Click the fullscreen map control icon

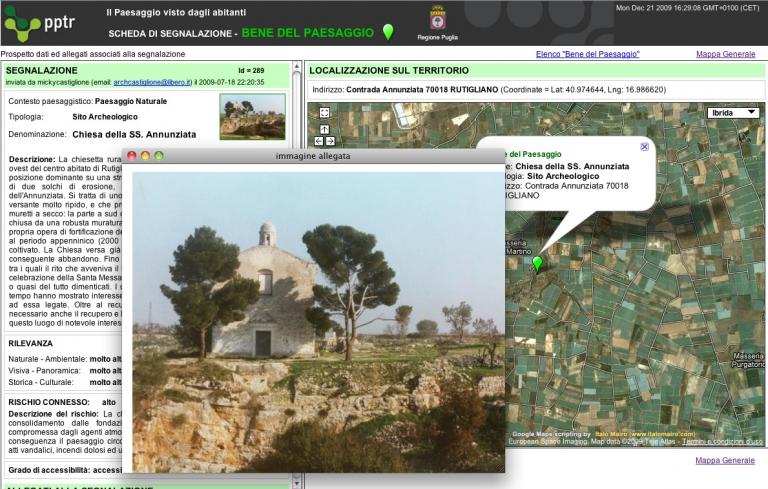point(324,113)
